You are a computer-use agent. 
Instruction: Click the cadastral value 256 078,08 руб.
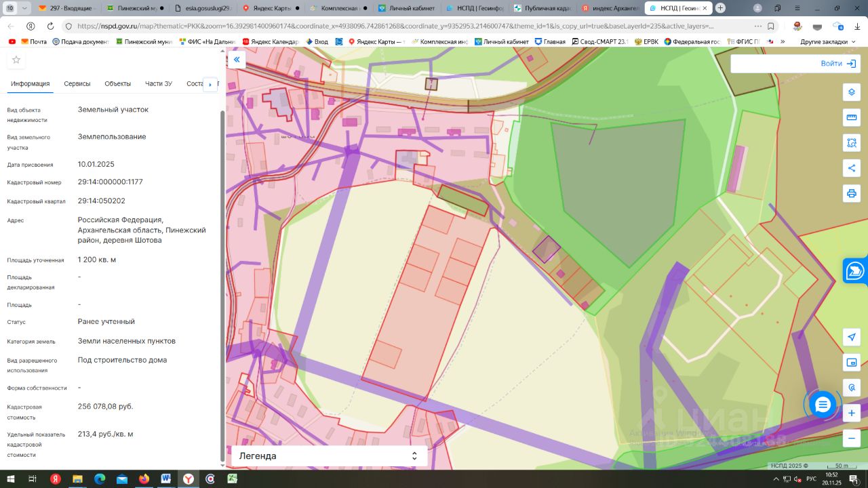pyautogui.click(x=106, y=406)
